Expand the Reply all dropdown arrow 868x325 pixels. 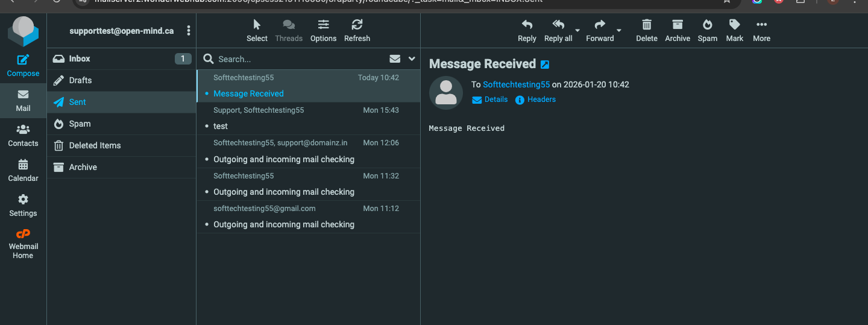pos(577,31)
